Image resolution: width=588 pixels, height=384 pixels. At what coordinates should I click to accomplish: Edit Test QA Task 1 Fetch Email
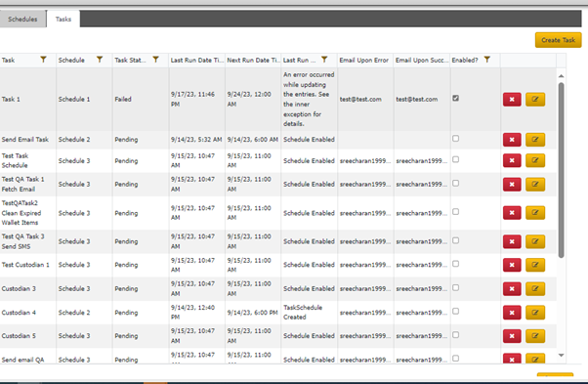(x=535, y=184)
